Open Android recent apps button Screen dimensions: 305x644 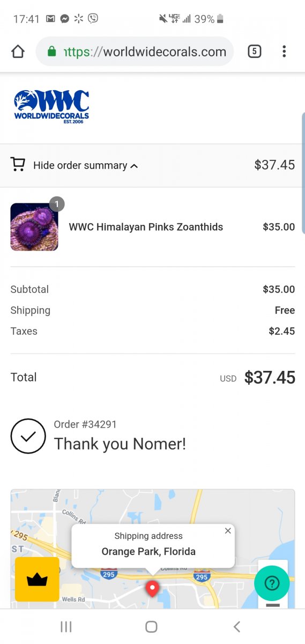(x=66, y=626)
